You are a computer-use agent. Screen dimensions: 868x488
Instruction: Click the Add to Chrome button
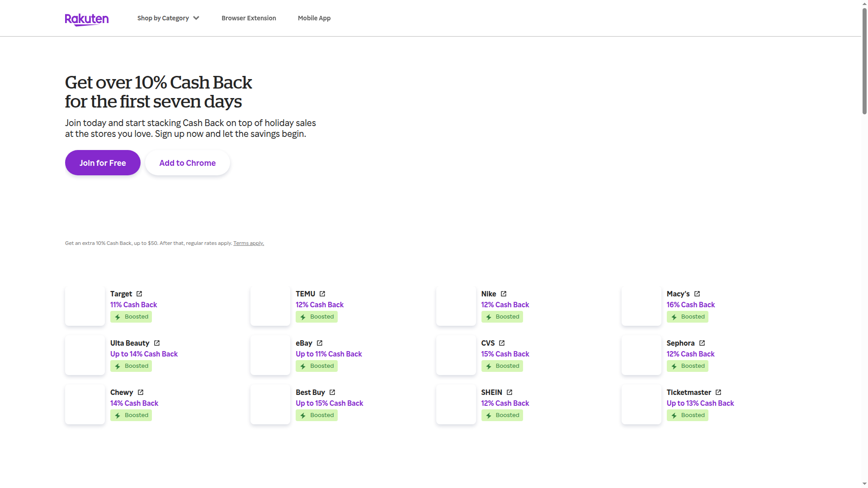pos(188,163)
